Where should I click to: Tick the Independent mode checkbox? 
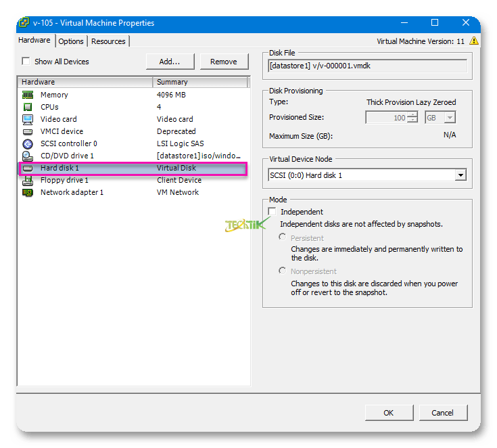273,212
